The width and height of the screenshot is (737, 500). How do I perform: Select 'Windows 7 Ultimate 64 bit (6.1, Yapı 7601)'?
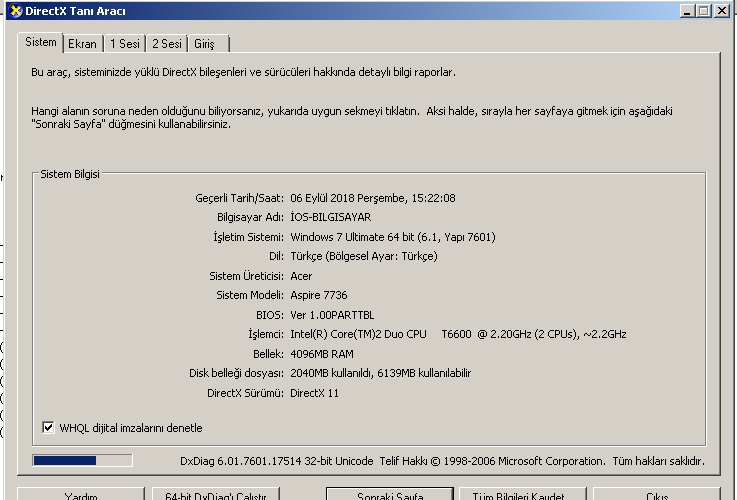(393, 237)
